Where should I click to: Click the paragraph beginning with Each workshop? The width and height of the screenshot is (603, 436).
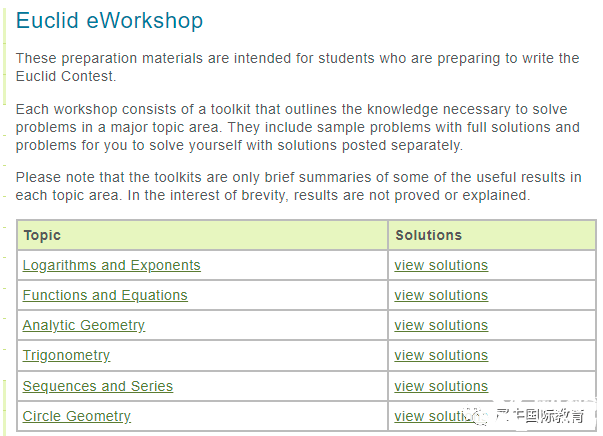coord(297,127)
